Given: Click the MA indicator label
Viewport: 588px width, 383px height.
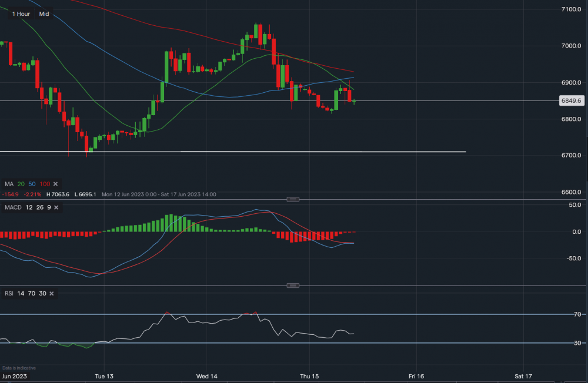Looking at the screenshot, I should (x=9, y=184).
